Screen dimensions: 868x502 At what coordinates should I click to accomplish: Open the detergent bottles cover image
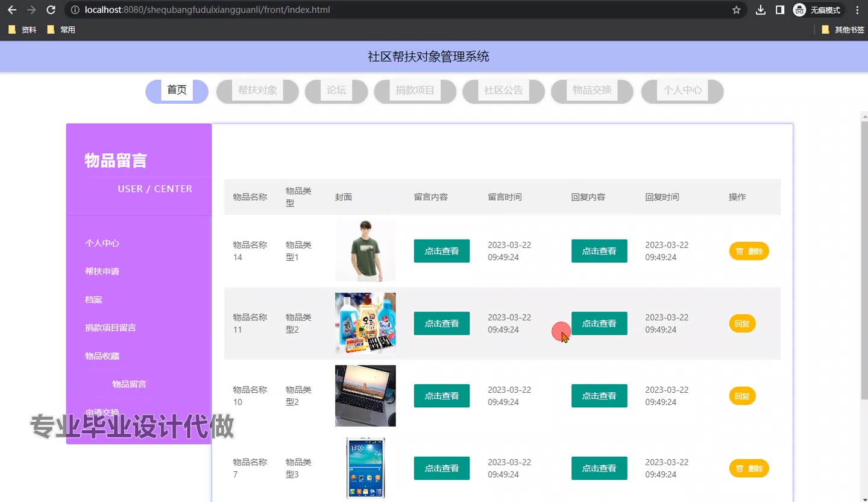pos(365,323)
